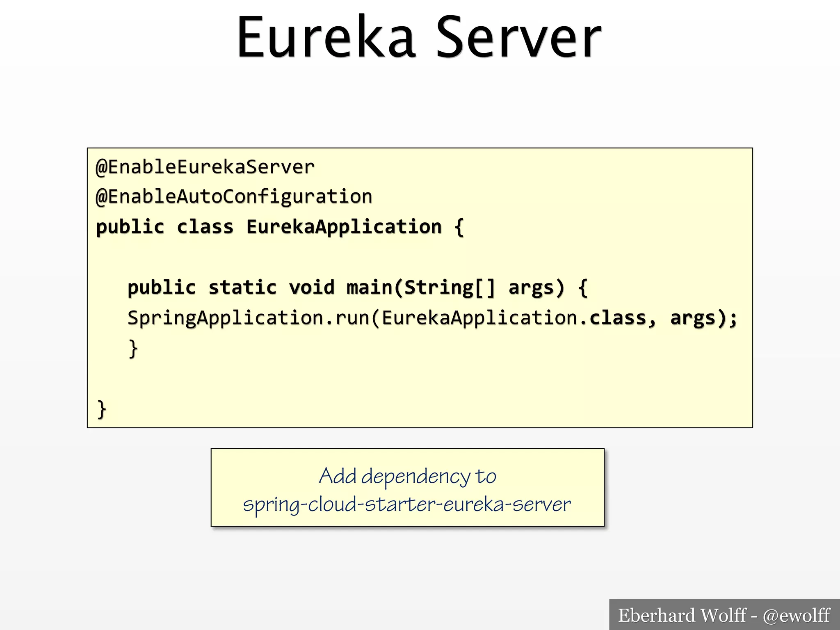Click 'EurekaApplication.class' argument in run call

[x=514, y=318]
